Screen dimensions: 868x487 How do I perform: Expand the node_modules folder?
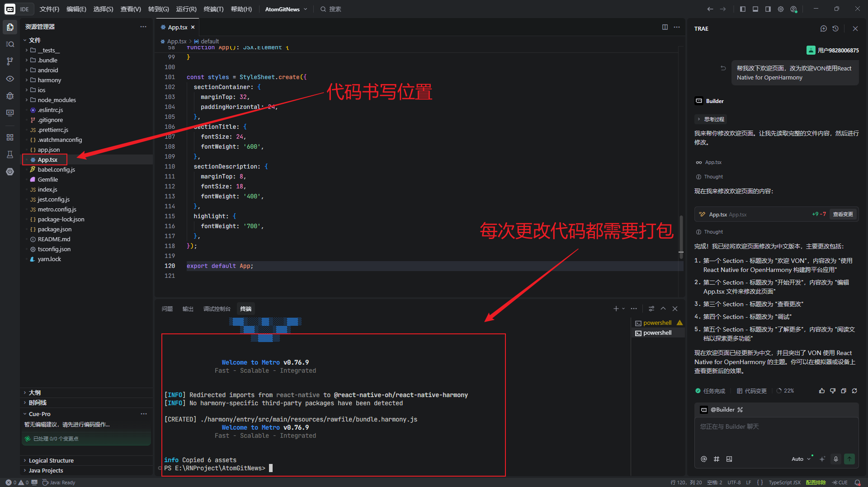click(57, 100)
